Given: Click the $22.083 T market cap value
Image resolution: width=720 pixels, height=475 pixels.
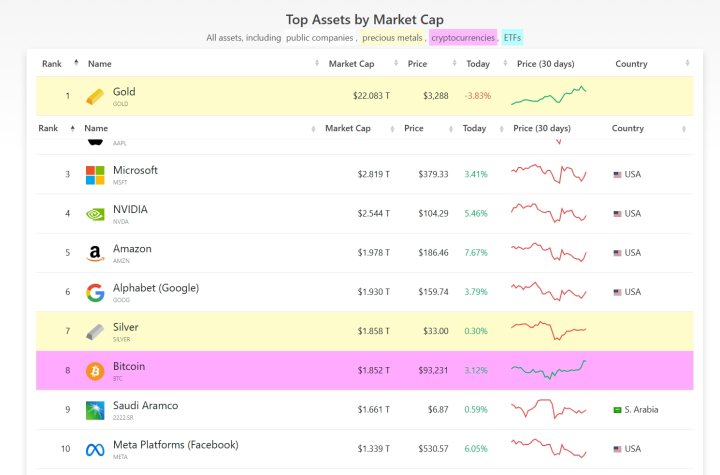Looking at the screenshot, I should click(371, 96).
